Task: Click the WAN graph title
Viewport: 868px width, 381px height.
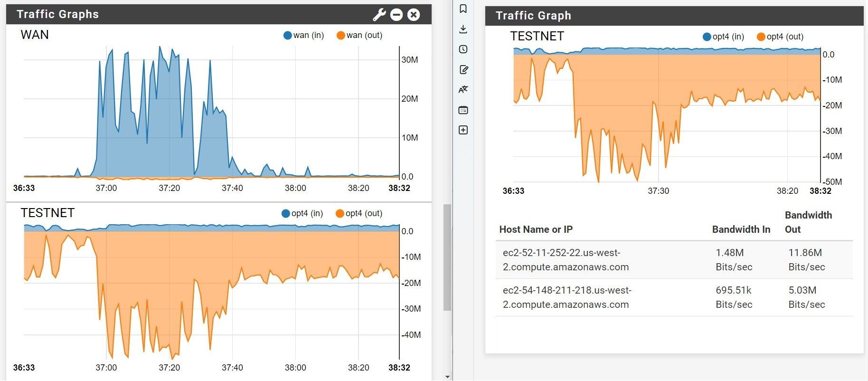Action: click(x=35, y=35)
